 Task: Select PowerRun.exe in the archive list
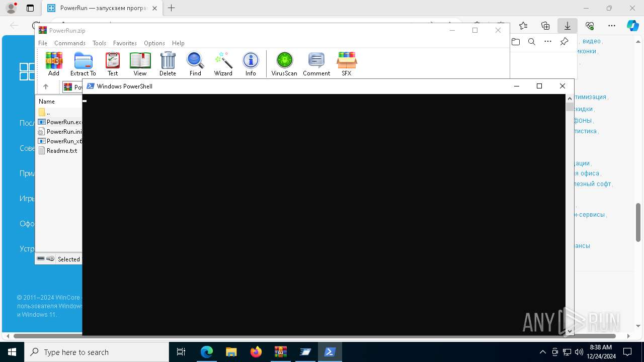(60, 122)
